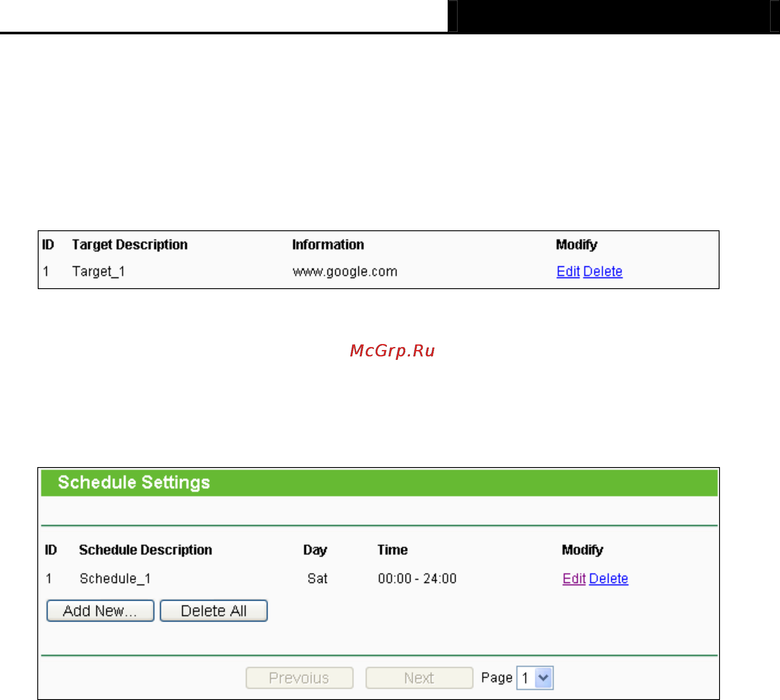Select the www.google.com information cell
Screen dimensions: 780x700
pos(345,272)
